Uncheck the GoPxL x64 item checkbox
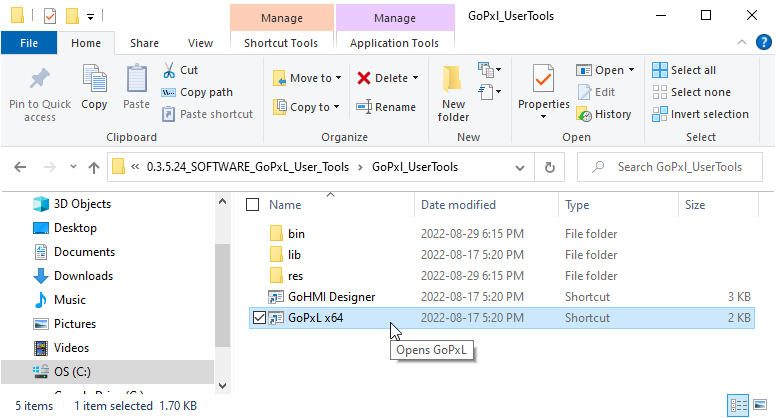 [260, 319]
